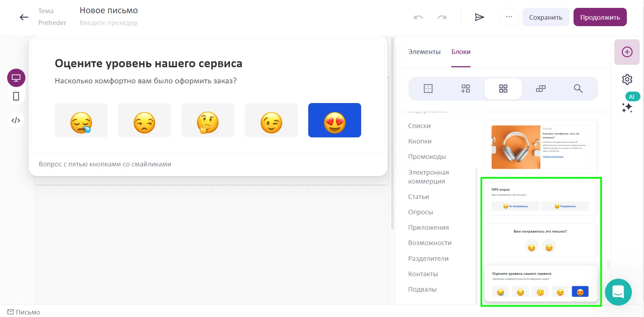This screenshot has width=644, height=317.
Task: Select the empty structure blocks icon
Action: pos(428,89)
